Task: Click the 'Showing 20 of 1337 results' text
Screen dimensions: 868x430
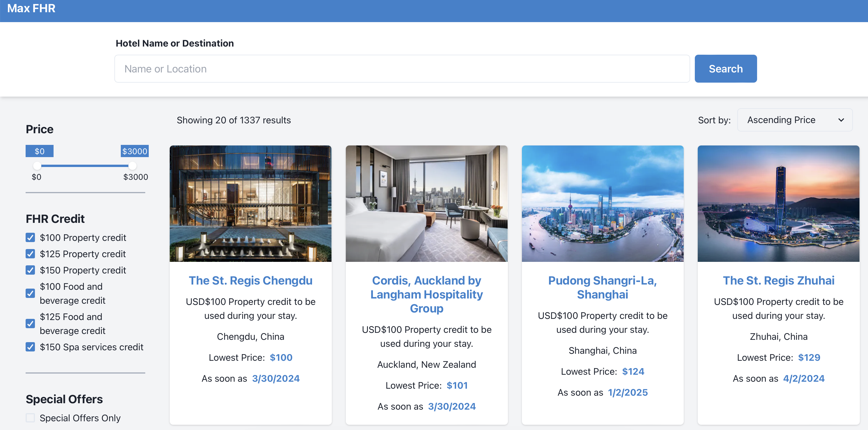Action: pyautogui.click(x=233, y=120)
